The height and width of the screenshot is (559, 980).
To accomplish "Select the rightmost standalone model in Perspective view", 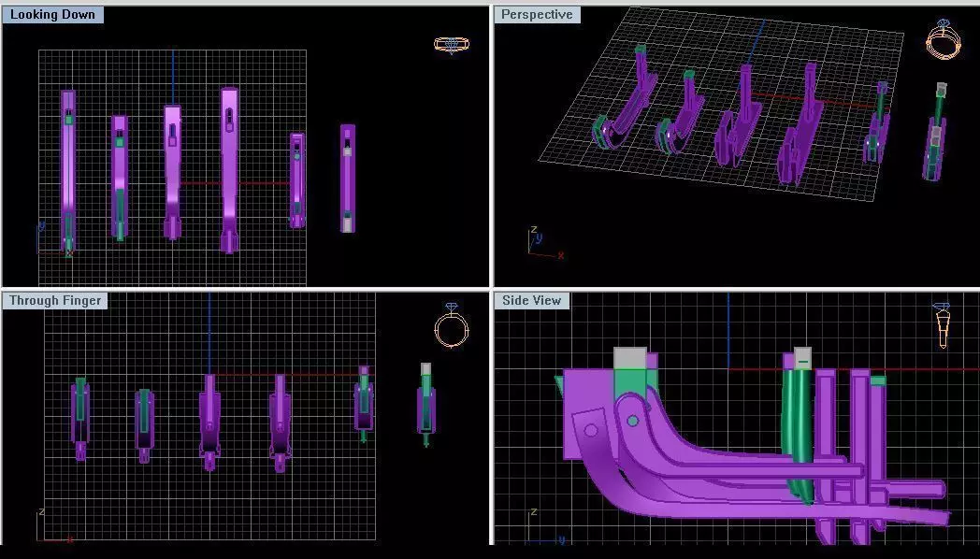I will click(x=935, y=133).
